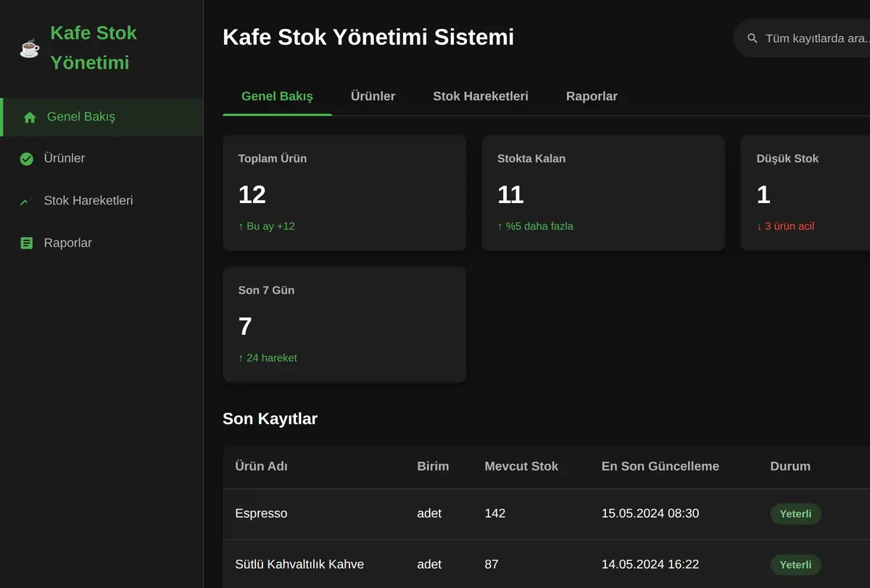Image resolution: width=870 pixels, height=588 pixels.
Task: Switch to the Ürünler tab
Action: pyautogui.click(x=373, y=96)
